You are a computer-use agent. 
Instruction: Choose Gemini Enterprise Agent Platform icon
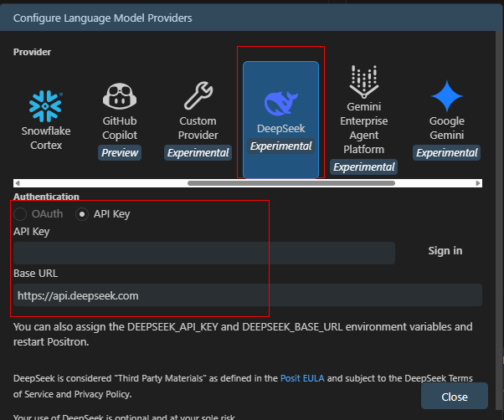pos(364,82)
